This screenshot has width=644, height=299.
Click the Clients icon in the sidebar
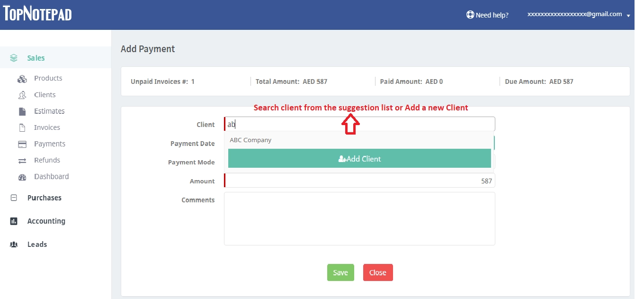point(22,94)
